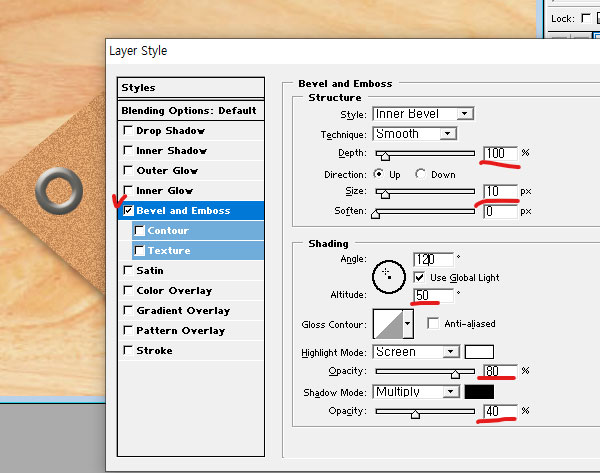The width and height of the screenshot is (600, 473).
Task: Click the Soften value field showing 0
Action: (501, 211)
